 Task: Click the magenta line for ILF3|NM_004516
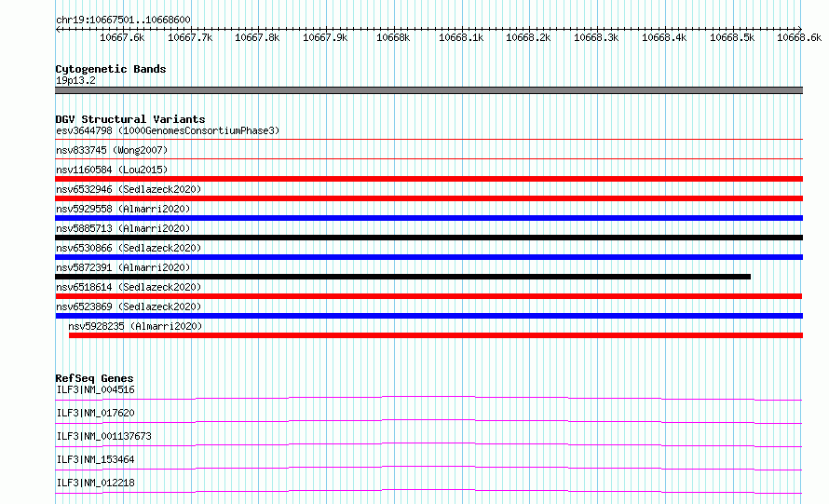(428, 398)
